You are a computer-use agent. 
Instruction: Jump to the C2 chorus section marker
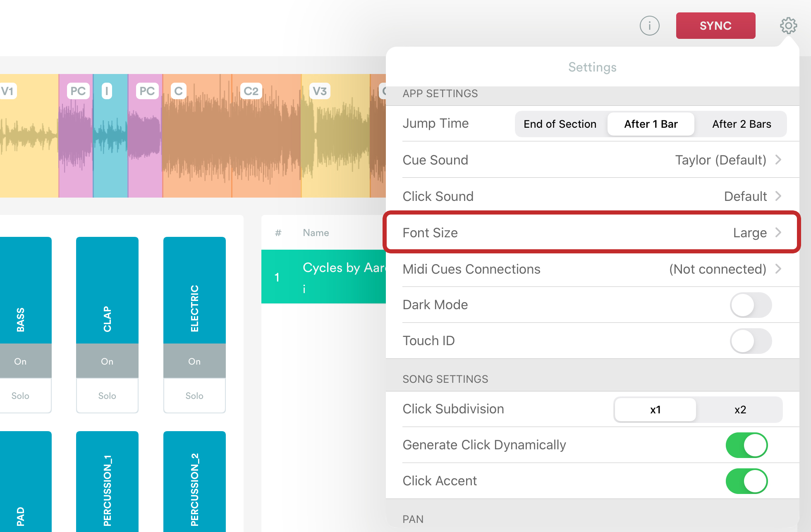[251, 91]
